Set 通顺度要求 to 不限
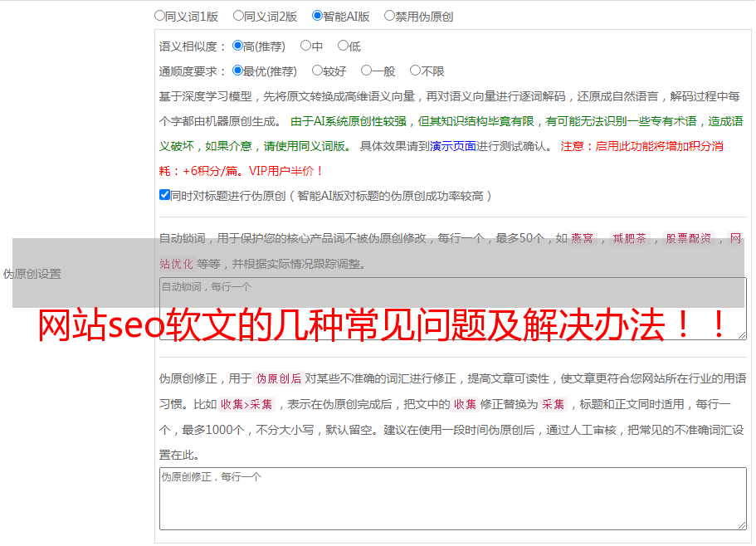Viewport: 756px width, 546px height. pos(415,71)
